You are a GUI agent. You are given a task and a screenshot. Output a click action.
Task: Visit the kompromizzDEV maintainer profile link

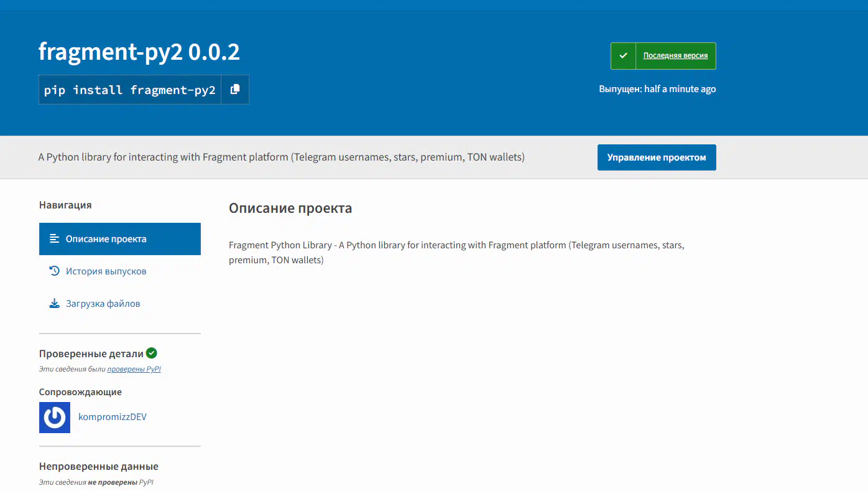113,417
